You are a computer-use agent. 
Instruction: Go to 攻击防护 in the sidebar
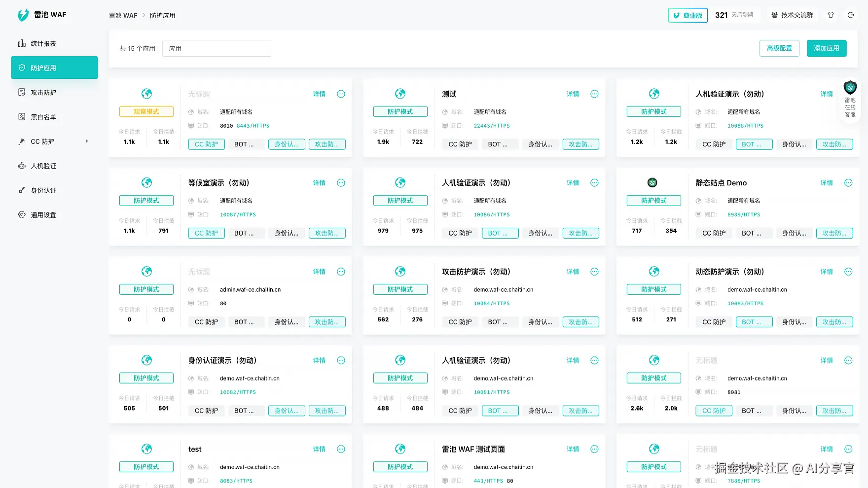click(54, 92)
